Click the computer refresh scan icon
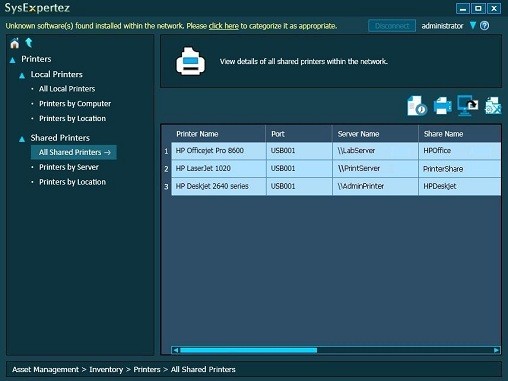This screenshot has height=381, width=508. [x=468, y=105]
